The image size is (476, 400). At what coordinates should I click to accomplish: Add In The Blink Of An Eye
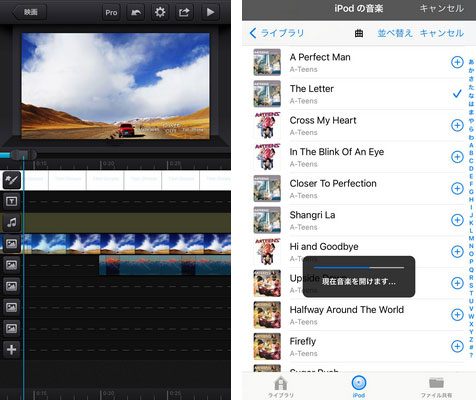point(457,157)
